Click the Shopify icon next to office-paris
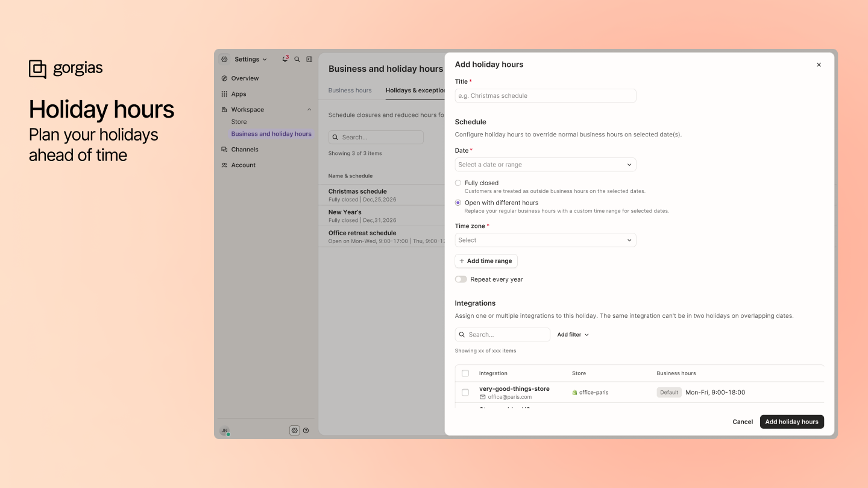The height and width of the screenshot is (488, 868). pos(574,393)
